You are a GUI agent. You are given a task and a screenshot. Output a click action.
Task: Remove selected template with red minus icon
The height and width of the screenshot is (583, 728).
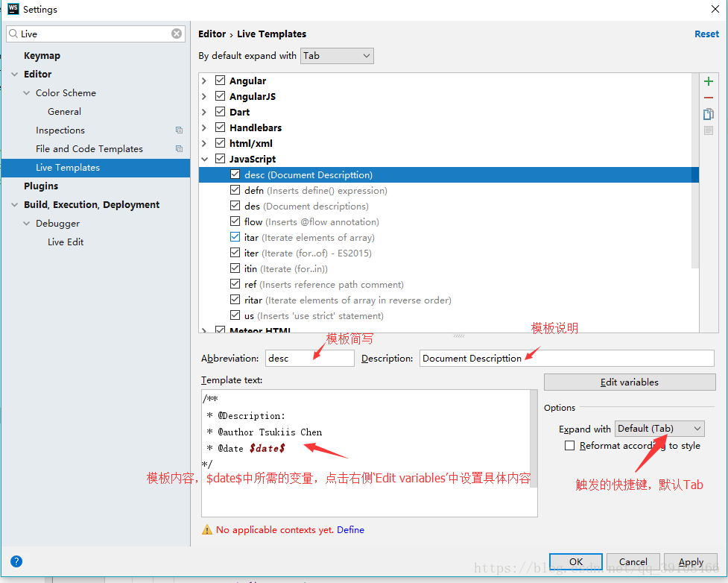click(x=708, y=98)
